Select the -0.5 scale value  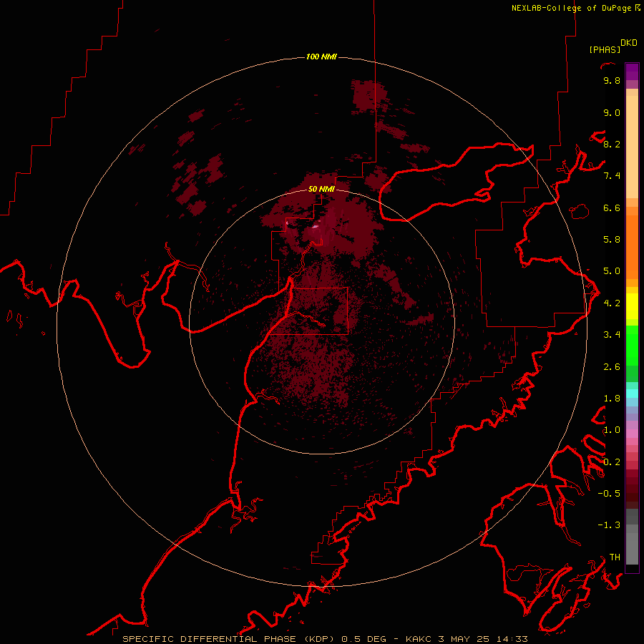(x=609, y=494)
